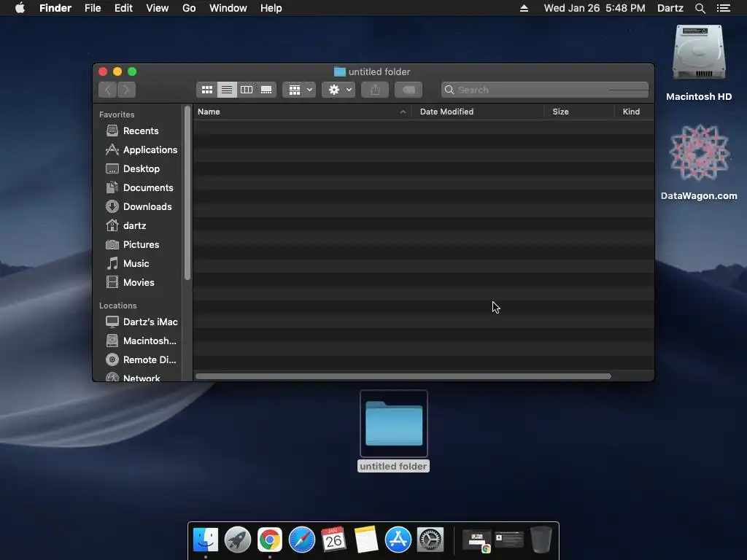Sort by the Kind column header
Viewport: 747px width, 560px height.
634,112
